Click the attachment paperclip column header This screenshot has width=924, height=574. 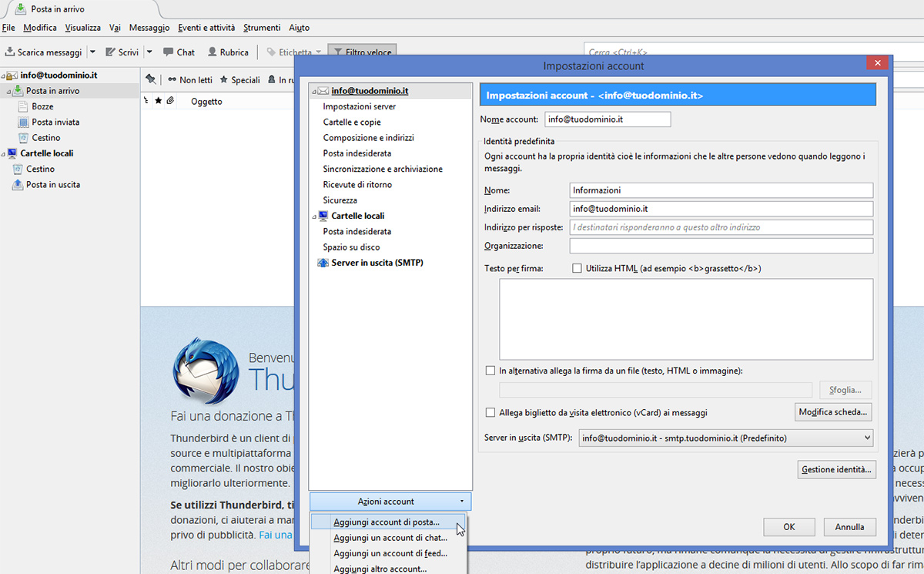[169, 101]
